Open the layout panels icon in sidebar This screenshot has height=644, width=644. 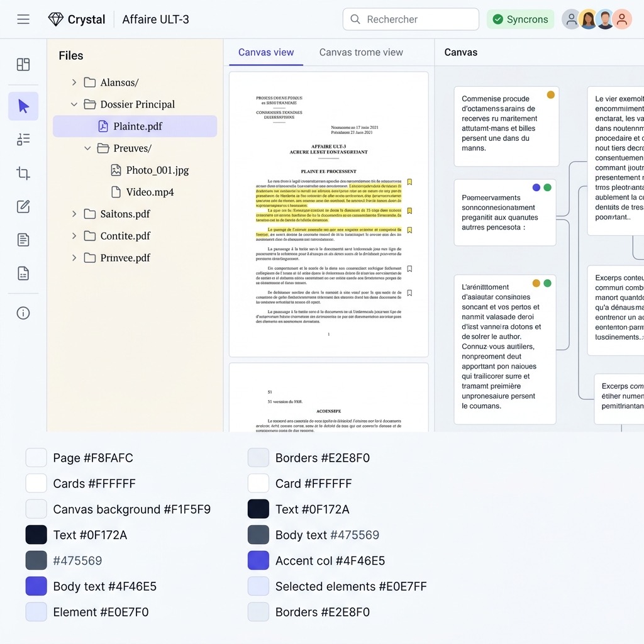pyautogui.click(x=23, y=65)
